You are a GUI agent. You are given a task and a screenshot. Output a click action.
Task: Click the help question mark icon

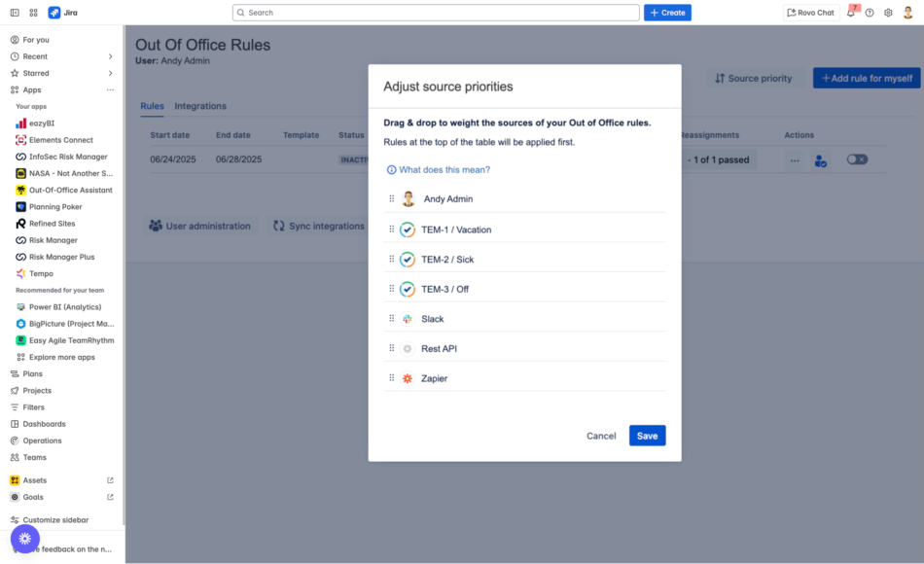(870, 13)
